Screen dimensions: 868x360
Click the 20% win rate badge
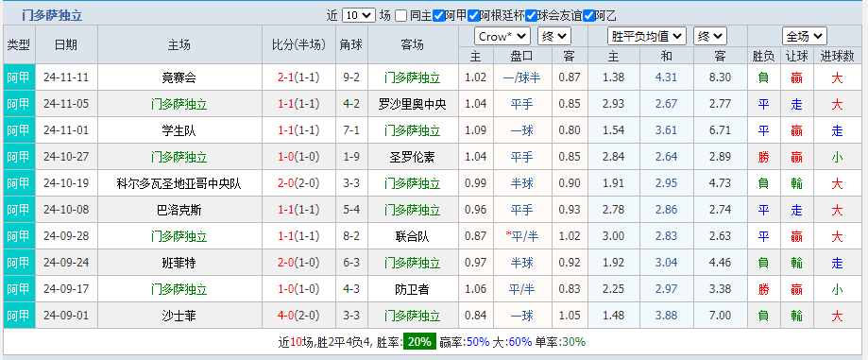point(419,342)
